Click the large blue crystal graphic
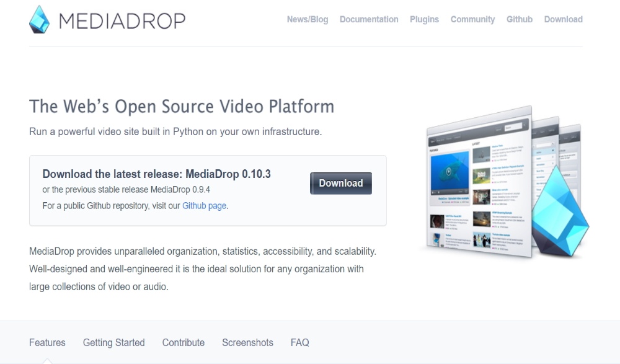 [x=559, y=211]
